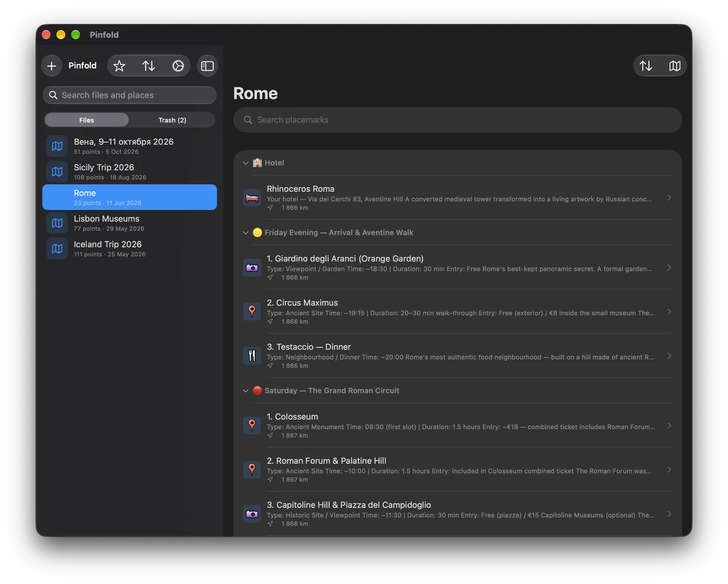
Task: Open Testaccio row details chevron
Action: coord(669,356)
